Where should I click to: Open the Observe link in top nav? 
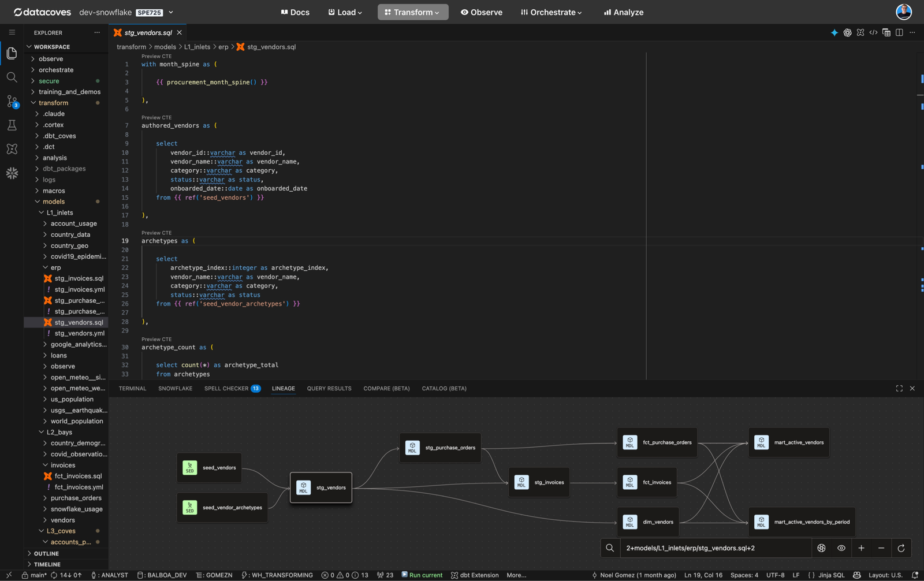[482, 12]
